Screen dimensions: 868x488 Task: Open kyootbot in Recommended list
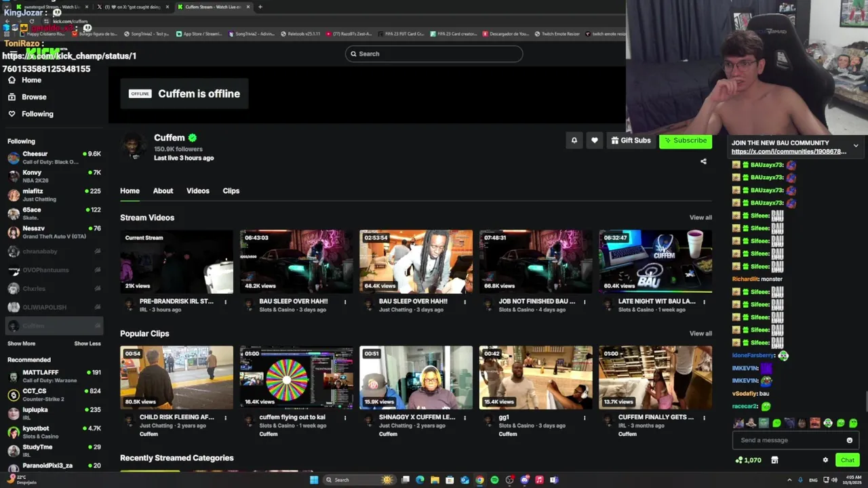54,432
